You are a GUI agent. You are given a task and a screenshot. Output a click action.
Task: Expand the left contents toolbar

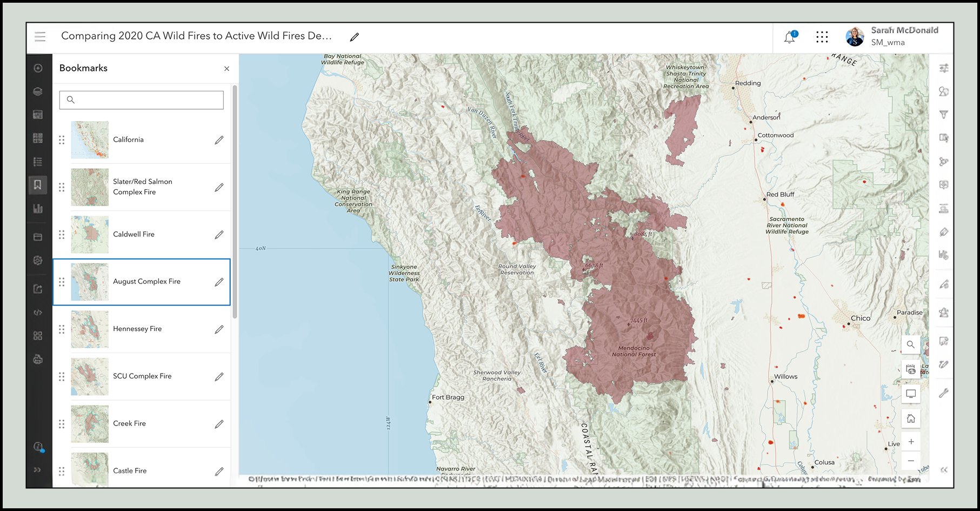pos(38,469)
